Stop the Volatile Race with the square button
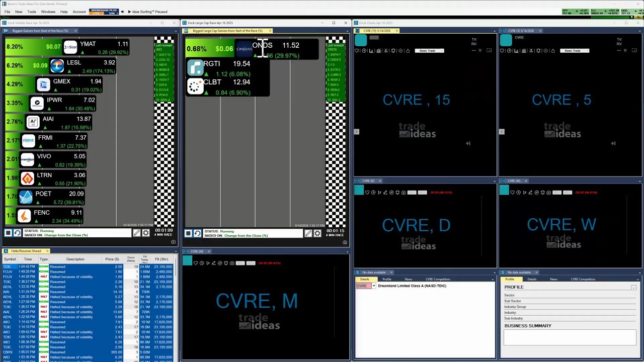This screenshot has width=644, height=362. pos(8,233)
